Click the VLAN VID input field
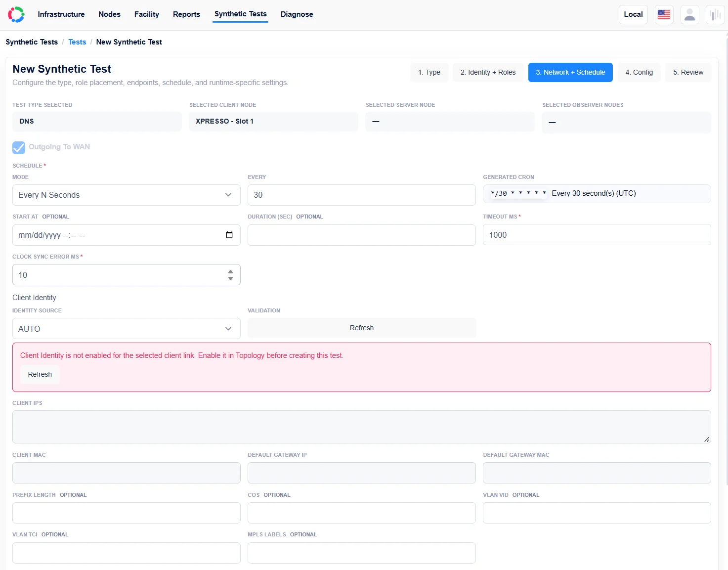Viewport: 728px width, 570px height. [597, 513]
